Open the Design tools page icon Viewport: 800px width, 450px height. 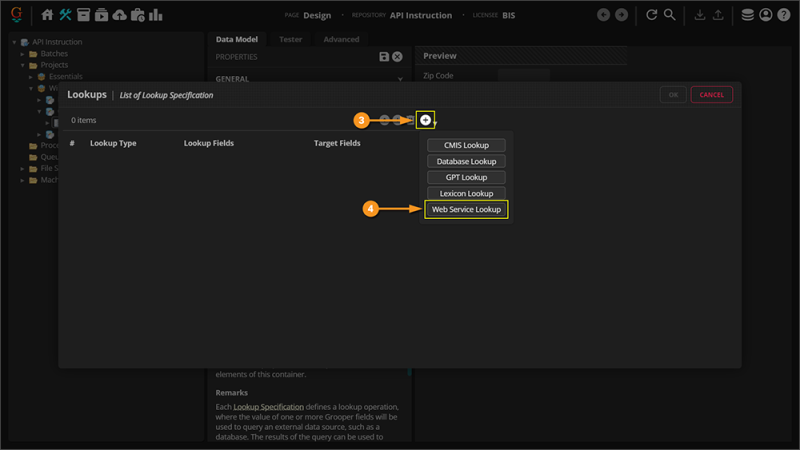(x=65, y=15)
